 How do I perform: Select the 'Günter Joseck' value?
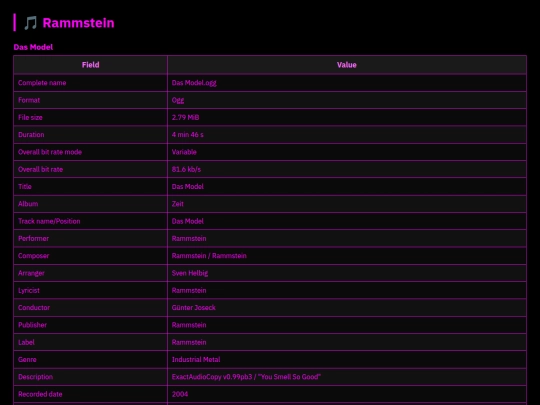(194, 308)
